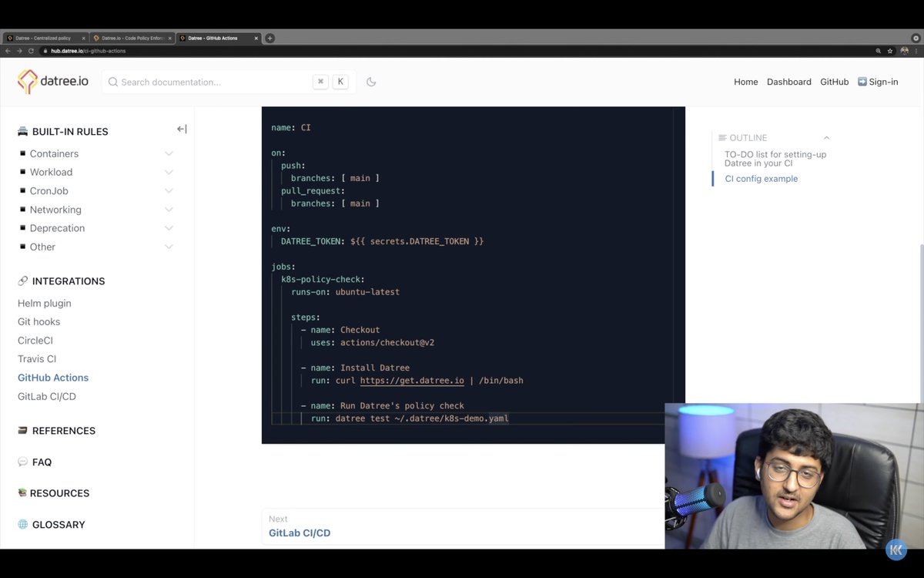This screenshot has width=924, height=578.
Task: Click the browser zoom magnifier icon
Action: (878, 51)
